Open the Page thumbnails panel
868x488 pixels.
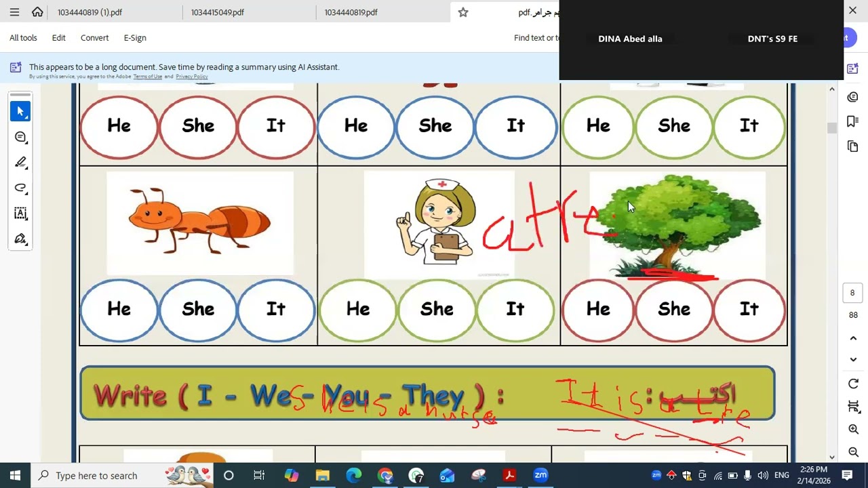(853, 146)
